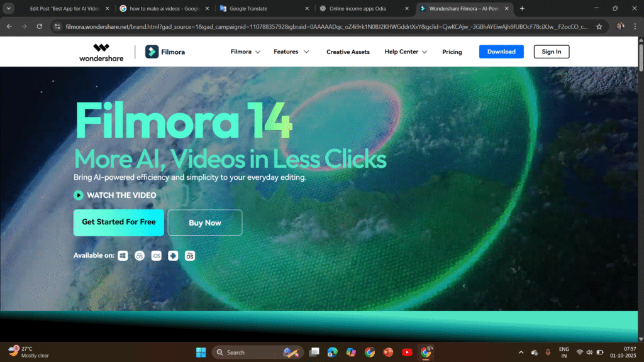This screenshot has width=644, height=362.
Task: Bookmark this page with the star icon
Action: tap(599, 27)
